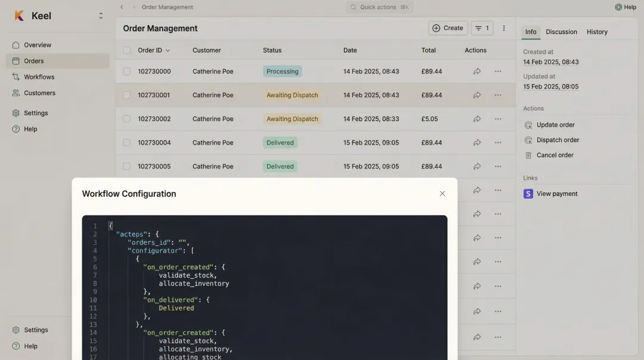Screen dimensions: 644x360
Task: Select the checkbox for order 102730000
Action: [x=126, y=72]
